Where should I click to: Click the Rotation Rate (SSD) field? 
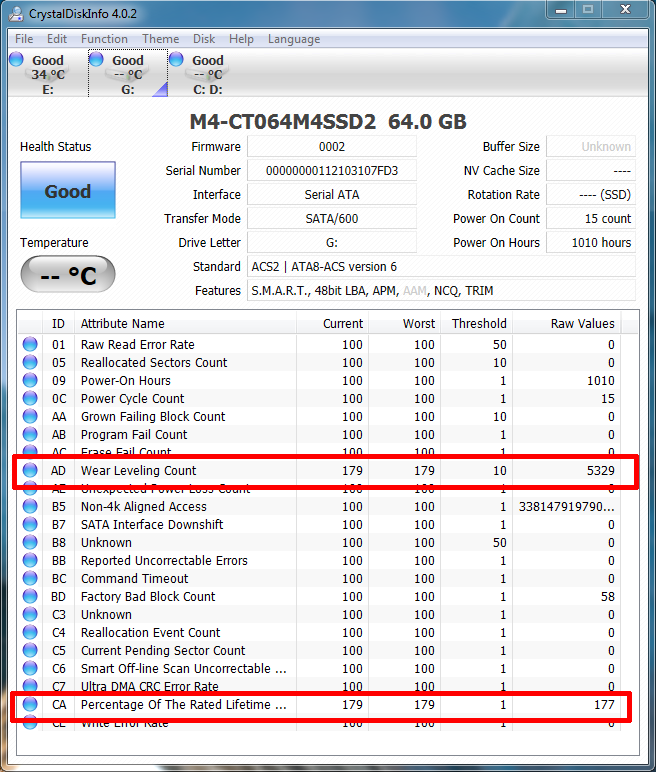[591, 195]
